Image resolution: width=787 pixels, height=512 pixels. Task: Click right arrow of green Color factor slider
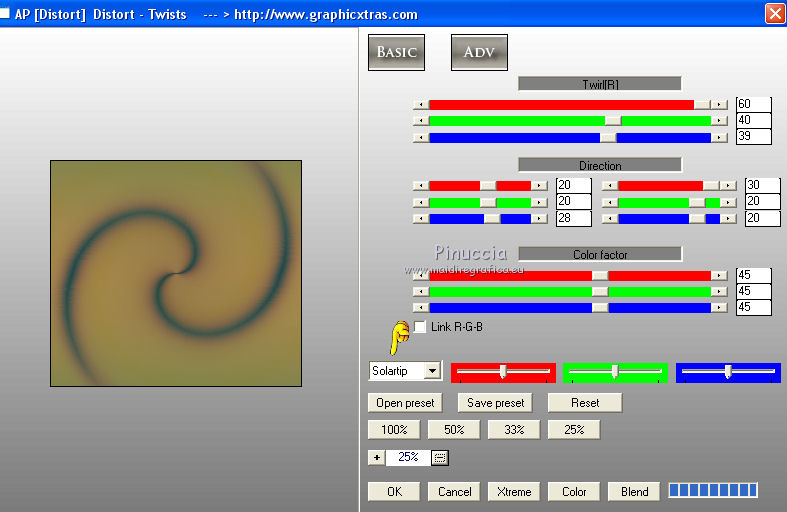719,292
